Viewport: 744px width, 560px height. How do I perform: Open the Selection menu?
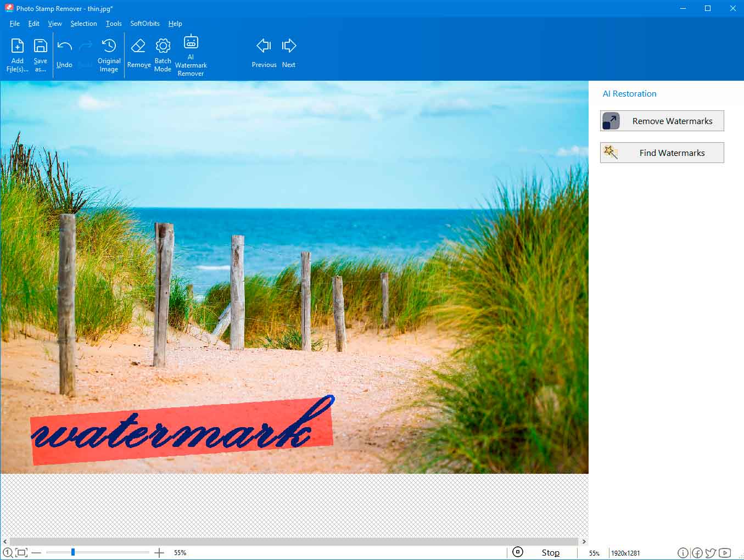[x=83, y=24]
